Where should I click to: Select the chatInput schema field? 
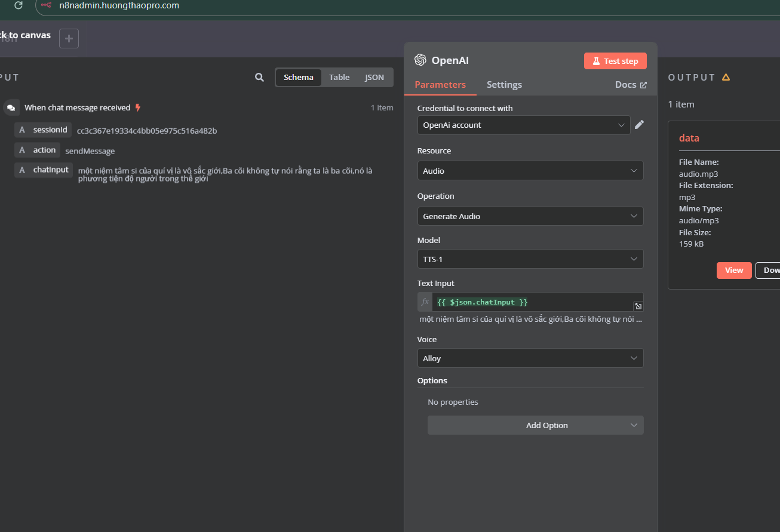click(44, 170)
